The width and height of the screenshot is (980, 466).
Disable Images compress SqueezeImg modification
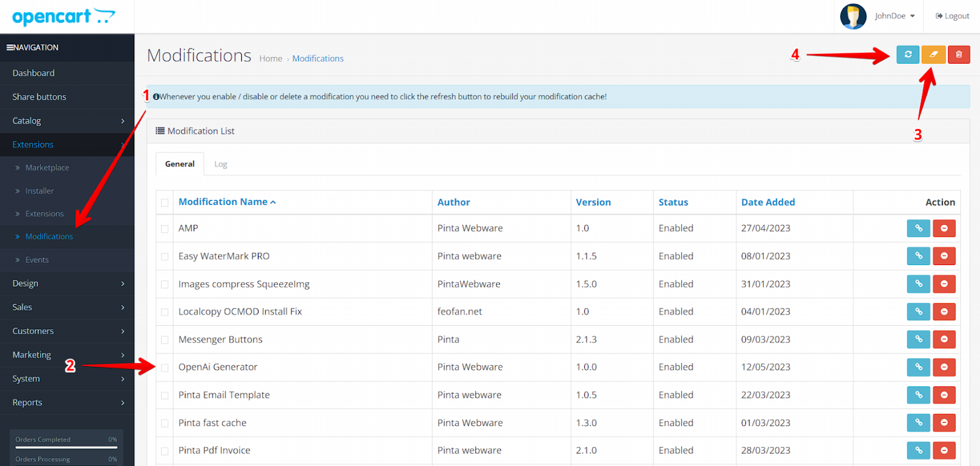click(944, 284)
